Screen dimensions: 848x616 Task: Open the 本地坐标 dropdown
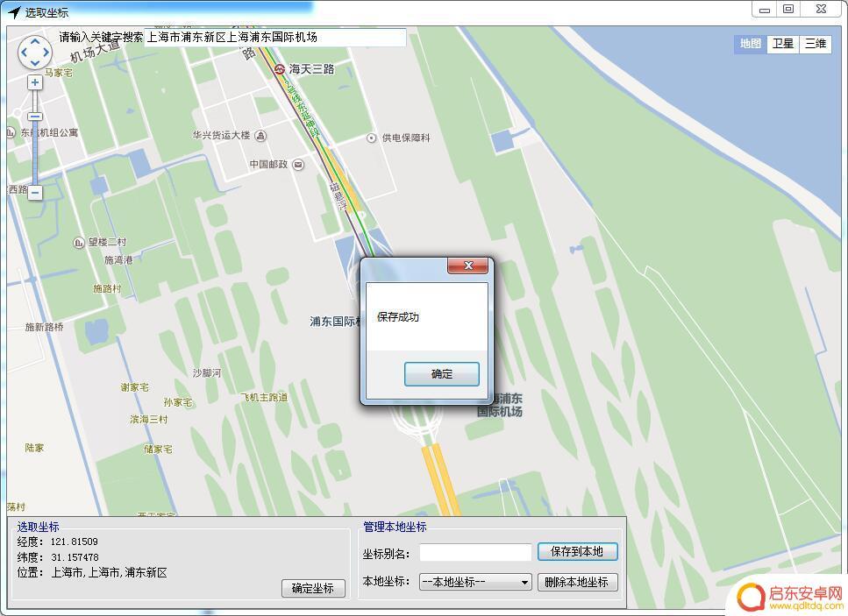[475, 582]
